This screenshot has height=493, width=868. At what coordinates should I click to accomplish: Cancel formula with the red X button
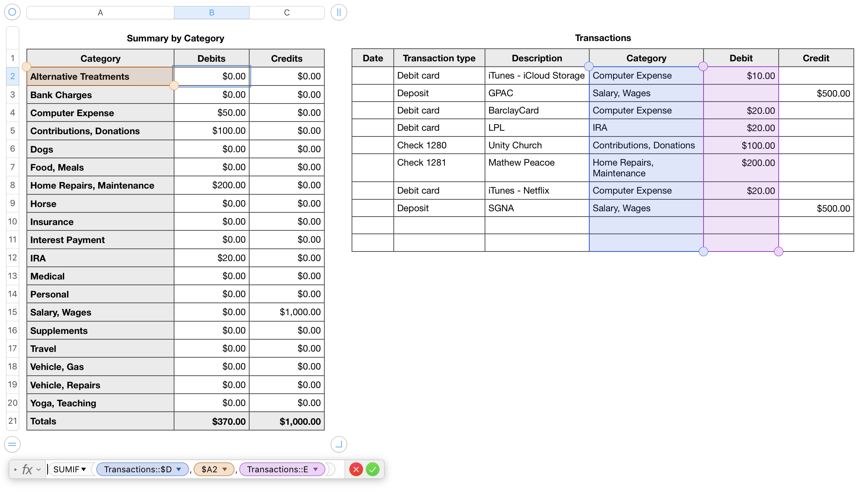[356, 469]
